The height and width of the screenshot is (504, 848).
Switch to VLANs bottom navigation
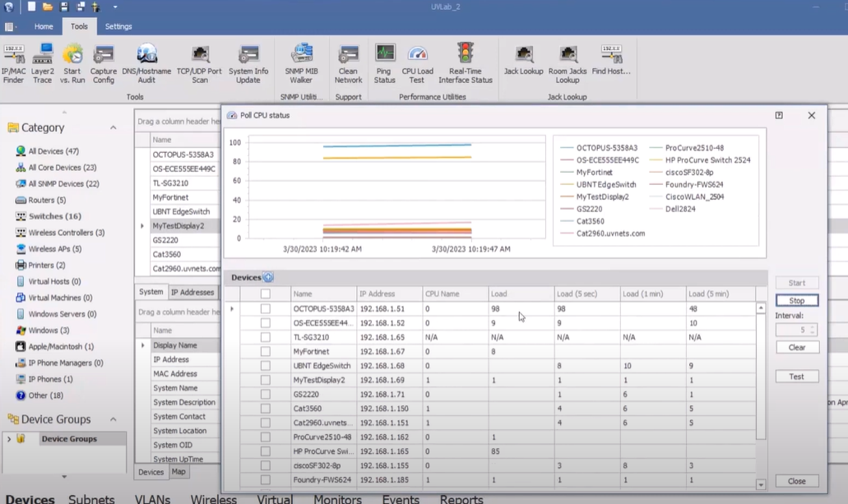pos(152,498)
